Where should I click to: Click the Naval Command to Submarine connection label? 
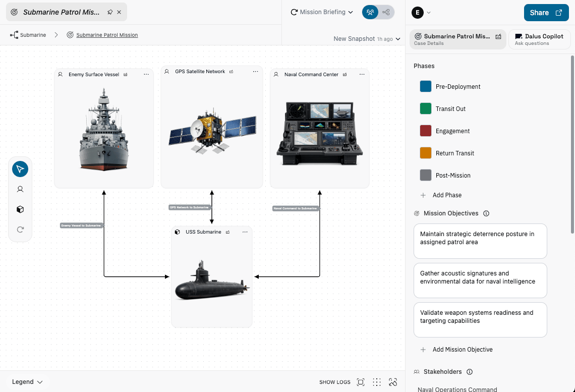(296, 208)
